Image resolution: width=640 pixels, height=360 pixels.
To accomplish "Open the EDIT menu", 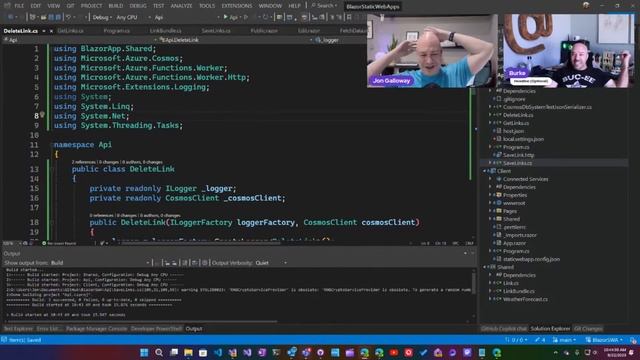I will (36, 6).
